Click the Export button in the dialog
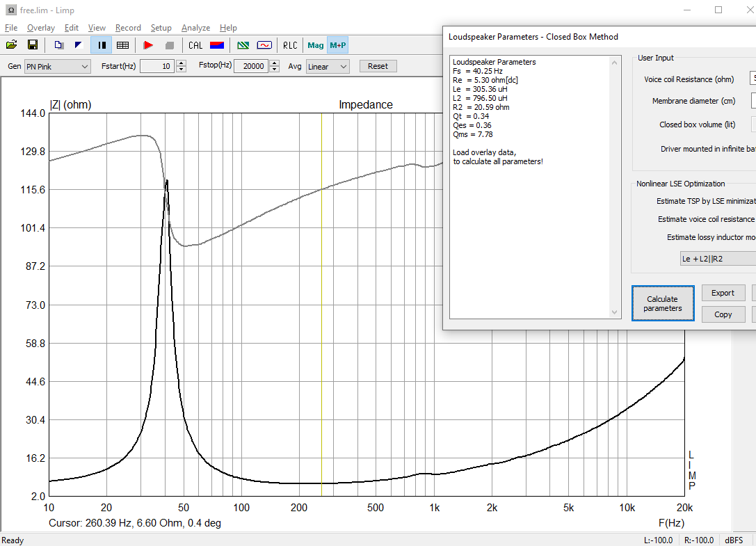 (x=723, y=293)
